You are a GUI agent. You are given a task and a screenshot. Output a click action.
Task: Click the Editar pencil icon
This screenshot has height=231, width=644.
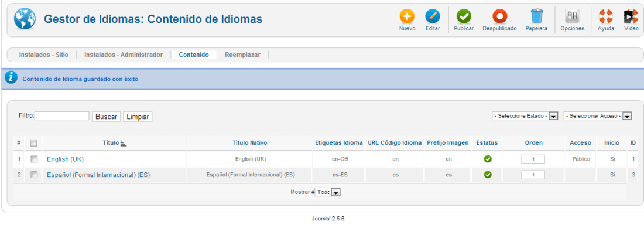[433, 17]
